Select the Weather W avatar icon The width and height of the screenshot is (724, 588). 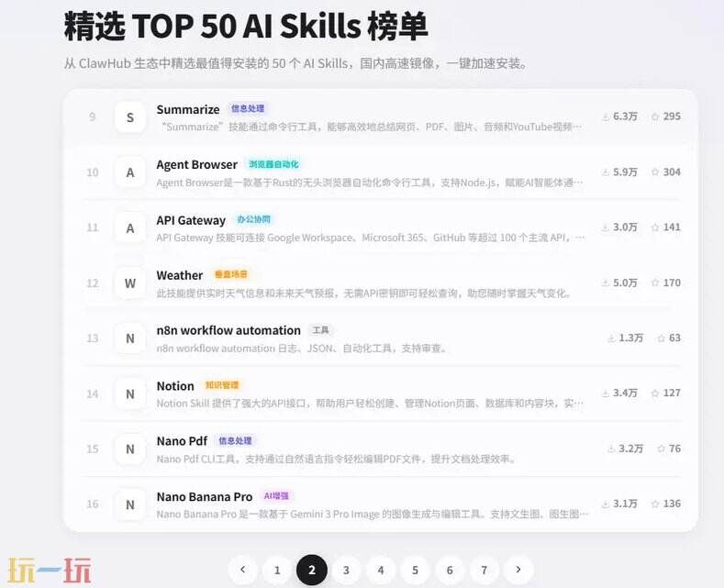pos(130,283)
